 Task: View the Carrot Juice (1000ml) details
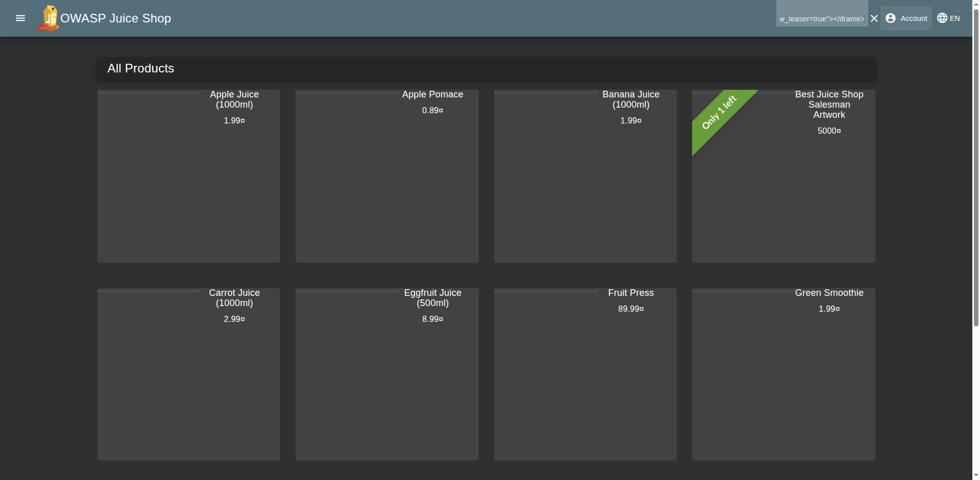coord(188,374)
